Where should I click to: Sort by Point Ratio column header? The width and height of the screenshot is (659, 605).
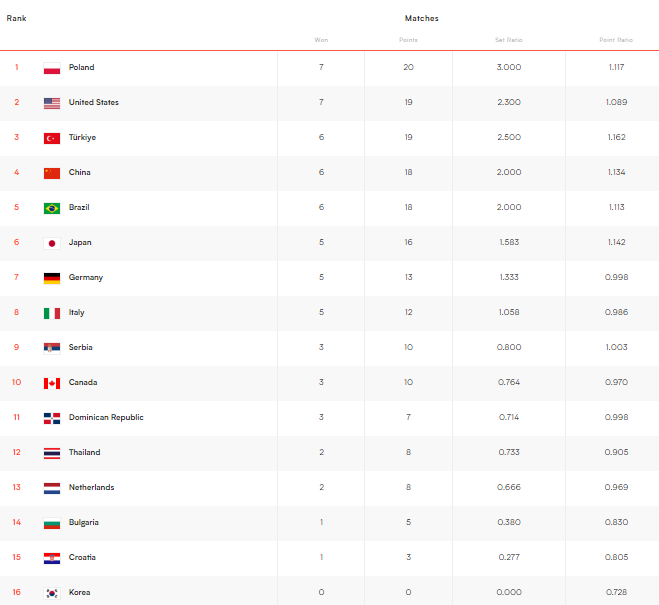[616, 40]
